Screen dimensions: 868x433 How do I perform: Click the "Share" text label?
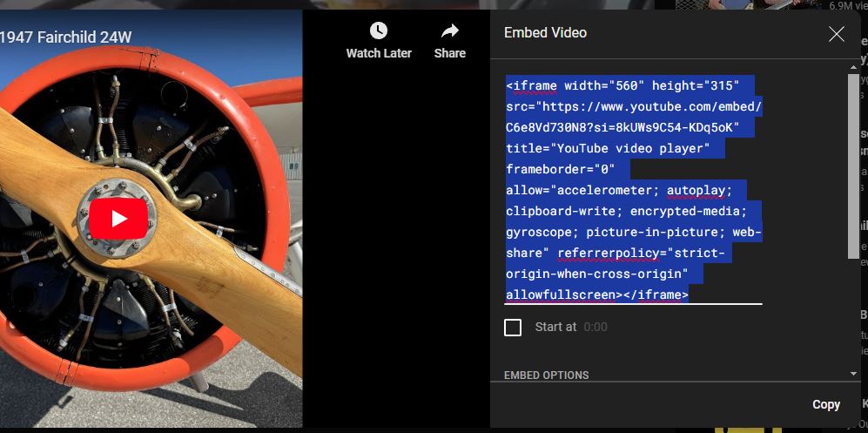pos(449,53)
